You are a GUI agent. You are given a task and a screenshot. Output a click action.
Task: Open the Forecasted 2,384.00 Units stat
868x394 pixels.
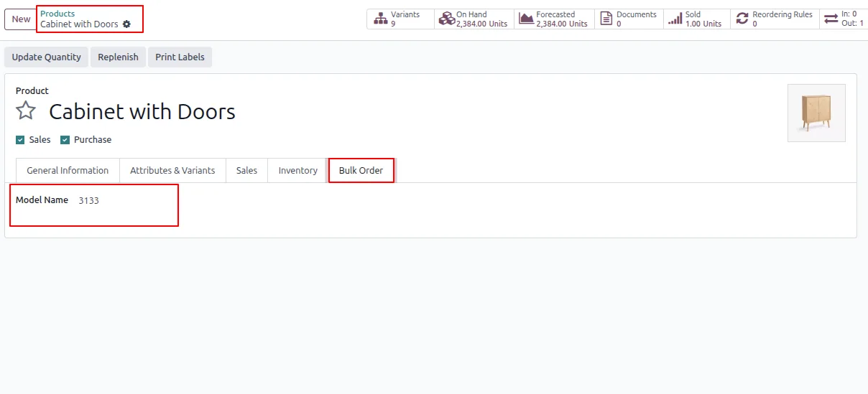(554, 19)
